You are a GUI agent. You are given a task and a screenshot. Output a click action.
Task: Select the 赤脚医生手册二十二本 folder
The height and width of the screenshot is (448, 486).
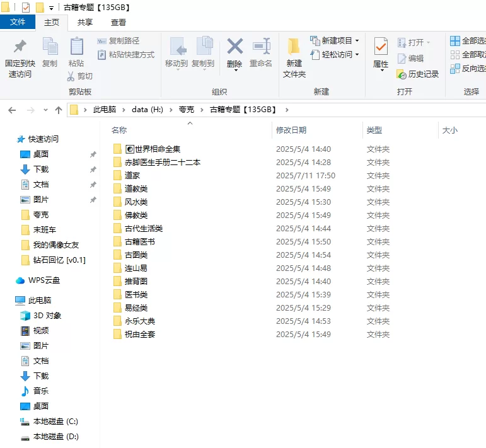click(157, 163)
